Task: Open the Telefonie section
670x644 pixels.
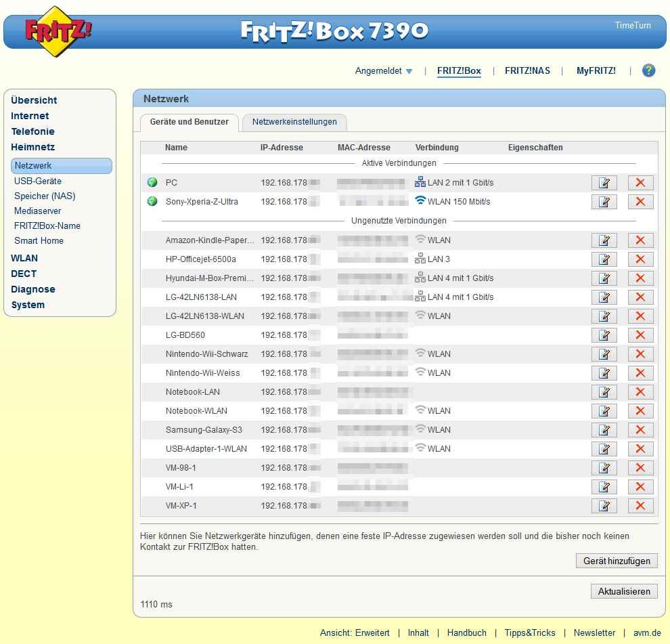Action: tap(33, 131)
